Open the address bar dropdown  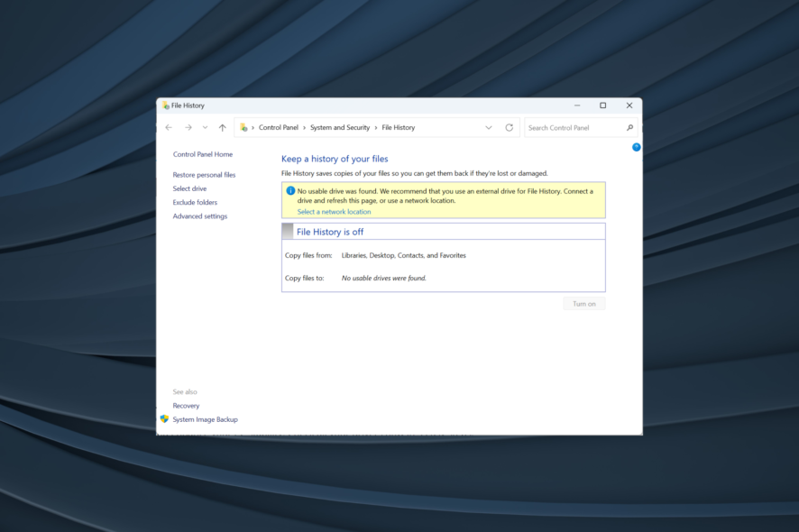pos(488,127)
